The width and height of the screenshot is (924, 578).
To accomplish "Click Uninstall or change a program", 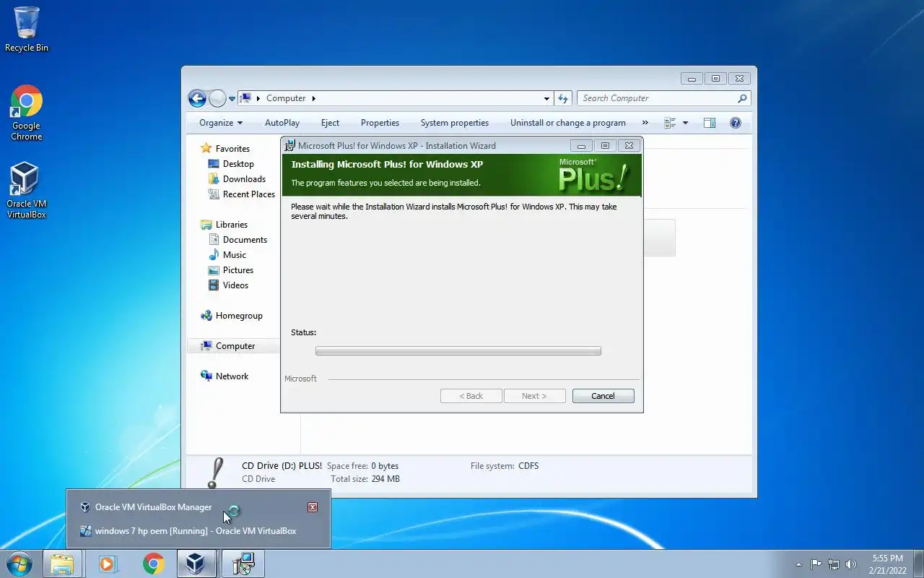I will click(568, 123).
